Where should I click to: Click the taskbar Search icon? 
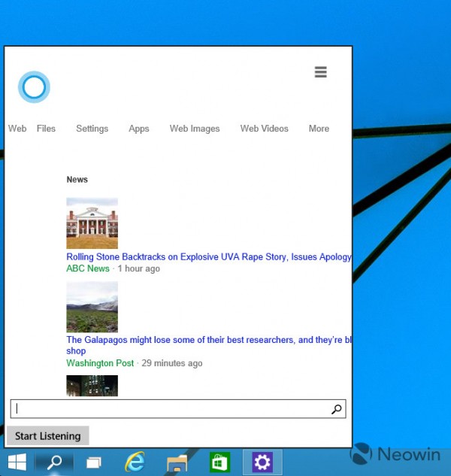[x=54, y=462]
